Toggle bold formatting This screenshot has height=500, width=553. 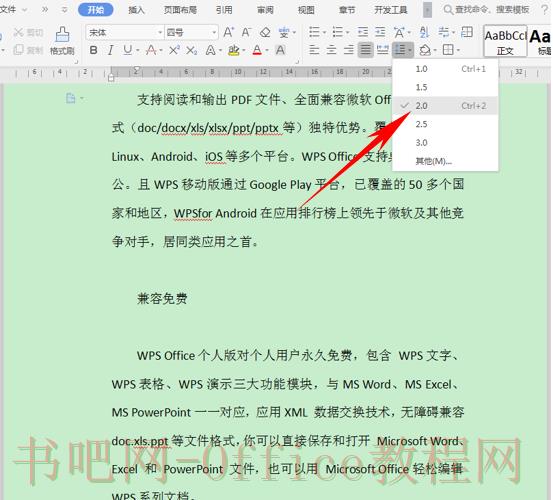coord(93,50)
